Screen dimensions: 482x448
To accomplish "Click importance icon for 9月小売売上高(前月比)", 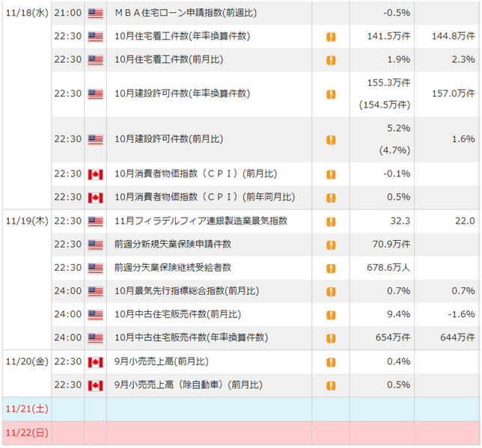I will click(x=331, y=362).
